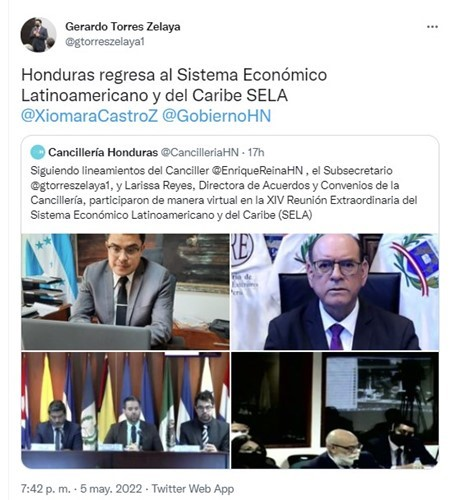
Task: Click the 17h timestamp of quoted tweet
Action: point(256,152)
